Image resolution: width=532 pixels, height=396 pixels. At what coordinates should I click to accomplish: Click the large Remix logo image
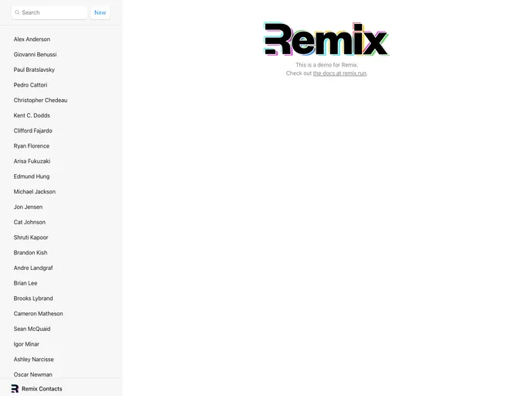(326, 39)
